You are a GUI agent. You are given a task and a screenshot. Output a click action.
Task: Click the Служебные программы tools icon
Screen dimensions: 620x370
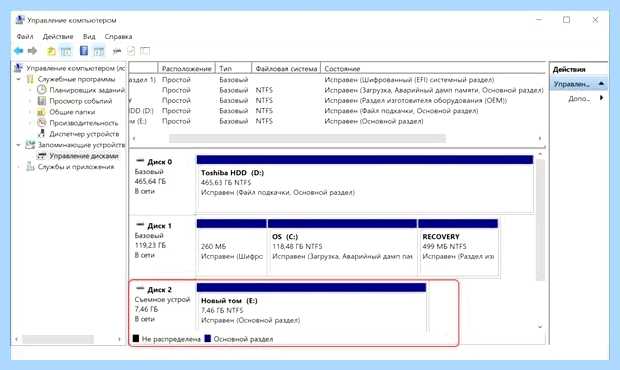(30, 79)
